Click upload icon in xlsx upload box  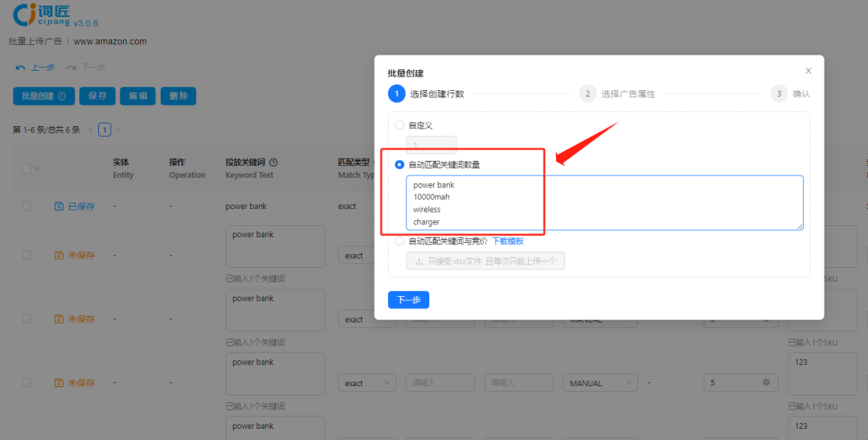point(419,261)
